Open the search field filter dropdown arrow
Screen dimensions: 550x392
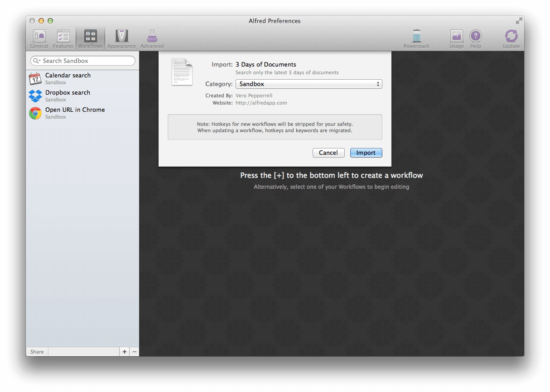[39, 61]
